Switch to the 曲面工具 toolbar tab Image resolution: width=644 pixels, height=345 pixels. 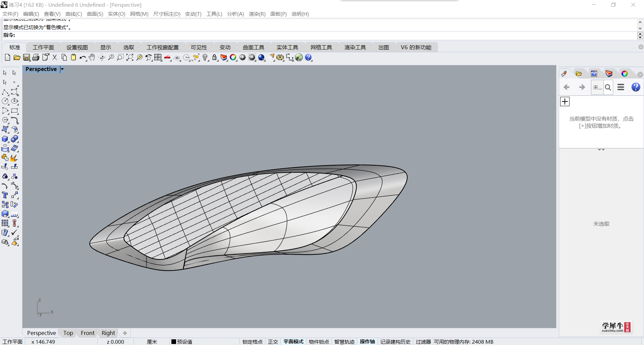tap(254, 48)
